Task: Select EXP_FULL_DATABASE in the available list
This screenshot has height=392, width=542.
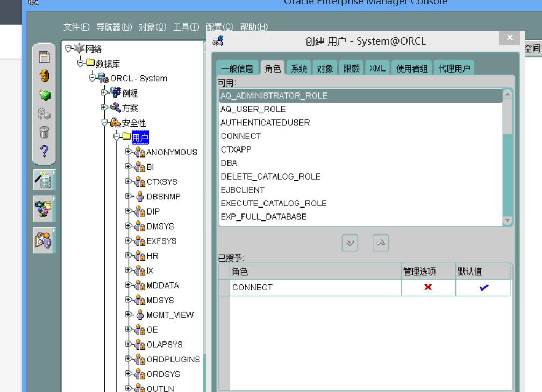Action: (x=360, y=217)
